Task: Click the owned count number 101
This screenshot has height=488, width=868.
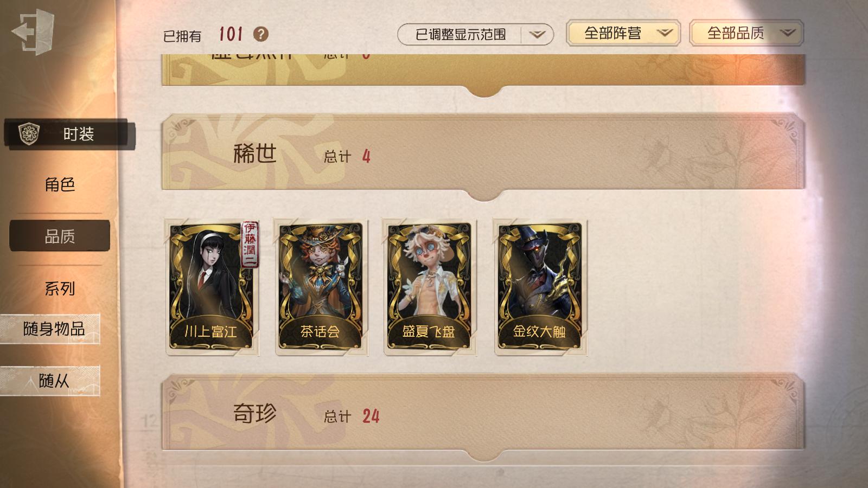Action: click(231, 35)
